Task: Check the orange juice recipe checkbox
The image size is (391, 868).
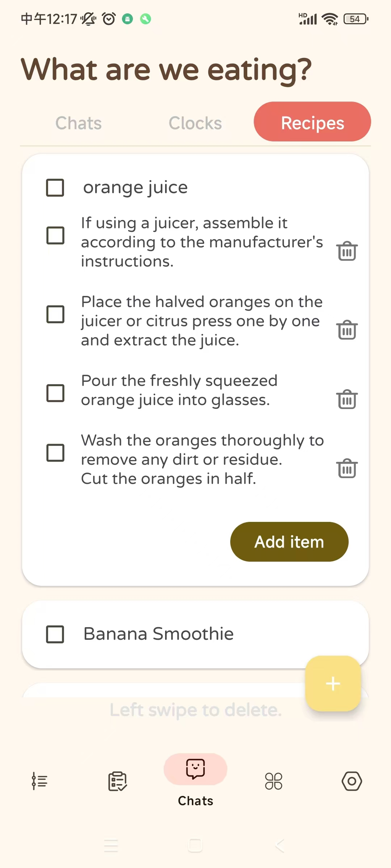Action: 55,187
